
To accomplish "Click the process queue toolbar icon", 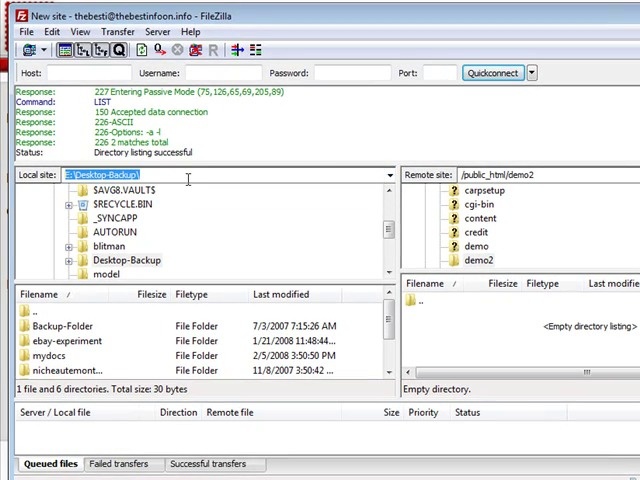I will tap(159, 50).
